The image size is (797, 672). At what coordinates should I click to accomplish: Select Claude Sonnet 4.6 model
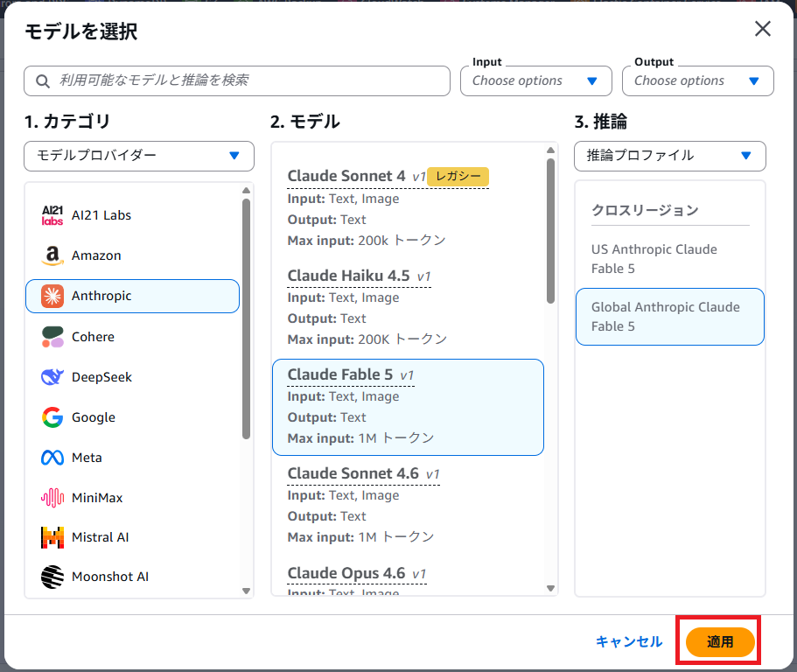tap(409, 505)
